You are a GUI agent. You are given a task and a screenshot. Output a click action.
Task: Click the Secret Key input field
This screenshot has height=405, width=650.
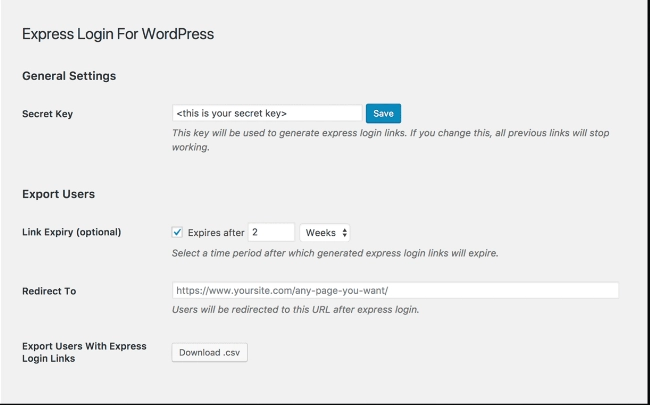pos(267,113)
